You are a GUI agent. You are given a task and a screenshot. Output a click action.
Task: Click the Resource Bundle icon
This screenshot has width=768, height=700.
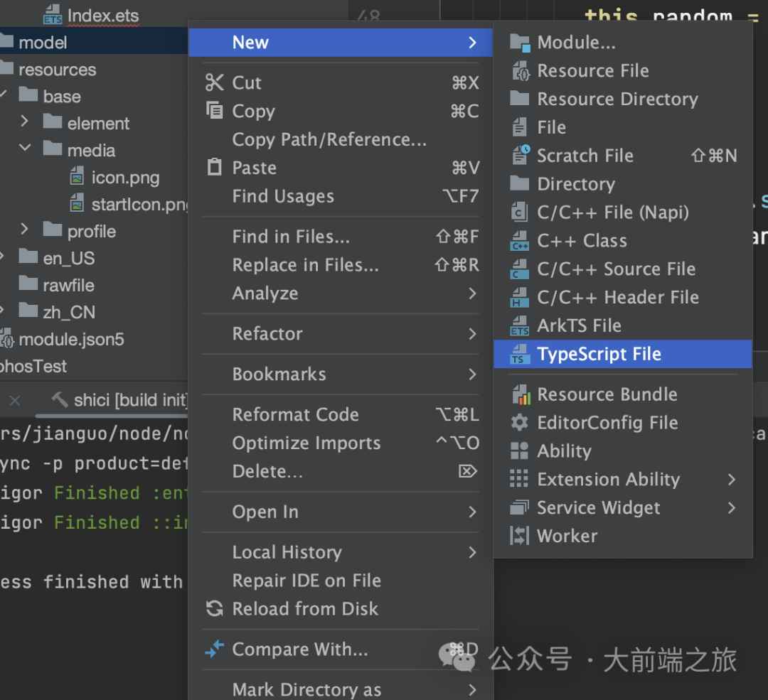(520, 394)
